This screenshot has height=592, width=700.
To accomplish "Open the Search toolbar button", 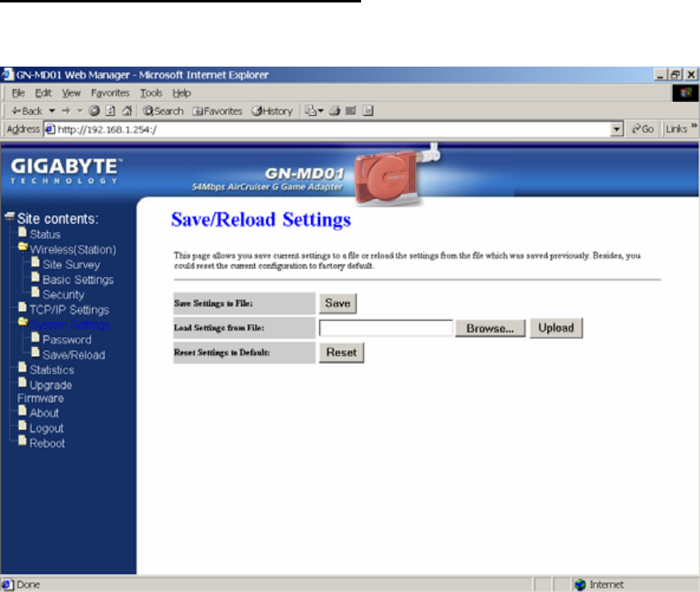I will 164,111.
